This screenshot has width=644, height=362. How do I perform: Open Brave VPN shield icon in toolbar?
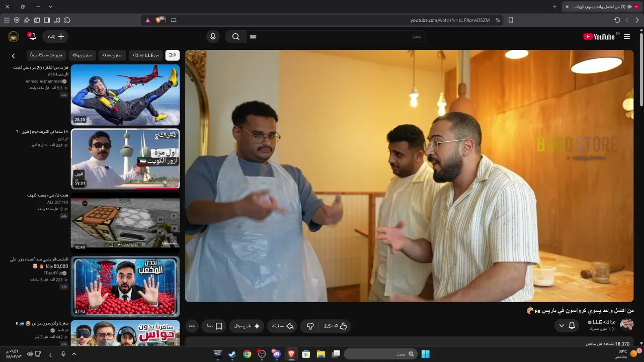(17, 20)
